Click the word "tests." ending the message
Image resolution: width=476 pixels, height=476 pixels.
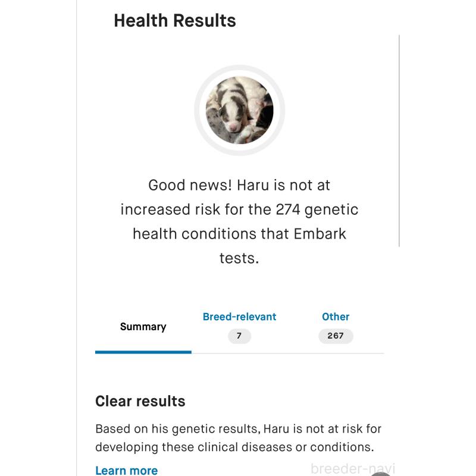pos(239,258)
